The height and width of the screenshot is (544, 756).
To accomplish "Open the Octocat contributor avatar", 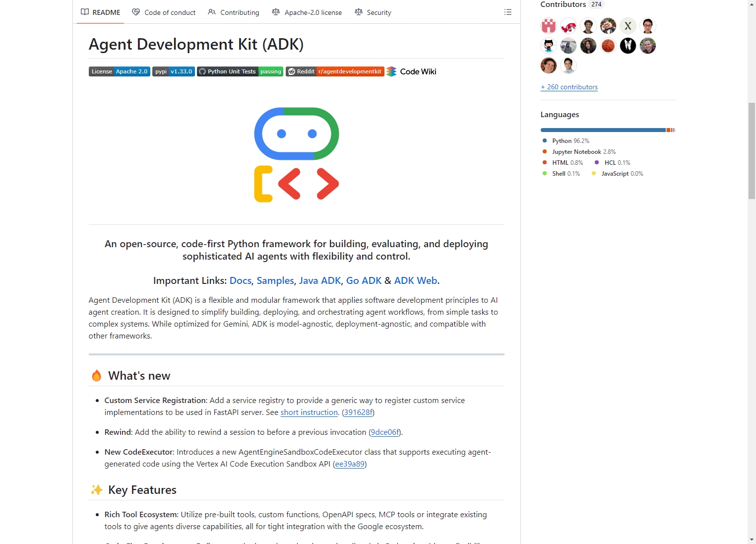I will click(549, 46).
